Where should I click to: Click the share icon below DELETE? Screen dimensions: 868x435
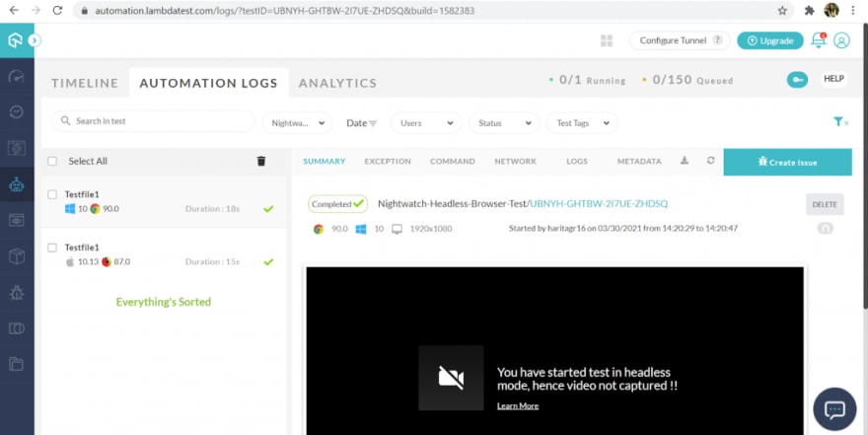click(826, 228)
